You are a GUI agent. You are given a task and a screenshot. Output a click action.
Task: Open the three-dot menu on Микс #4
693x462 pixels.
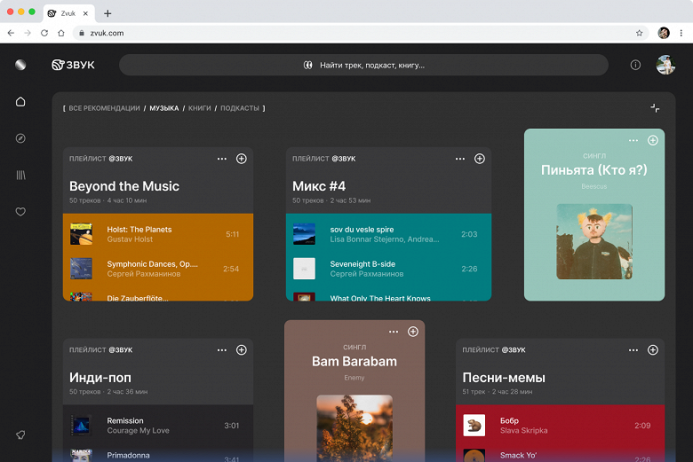(x=460, y=159)
